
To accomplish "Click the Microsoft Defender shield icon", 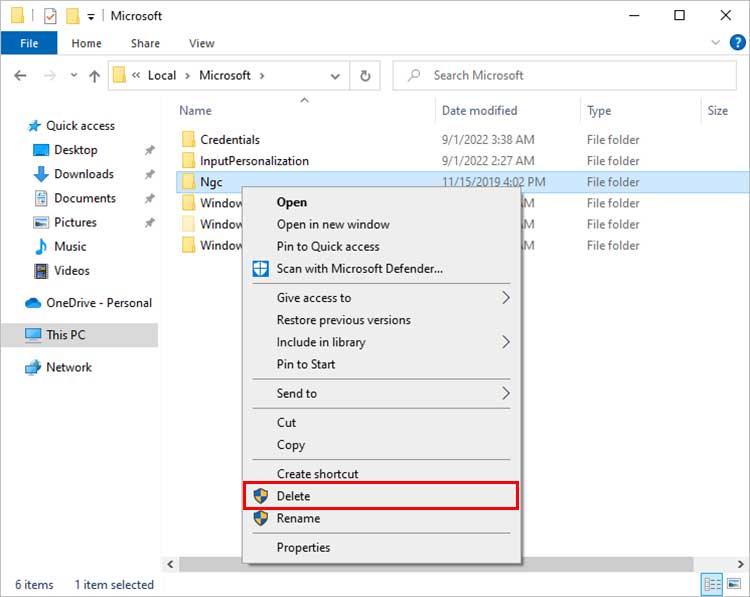I will [x=260, y=268].
